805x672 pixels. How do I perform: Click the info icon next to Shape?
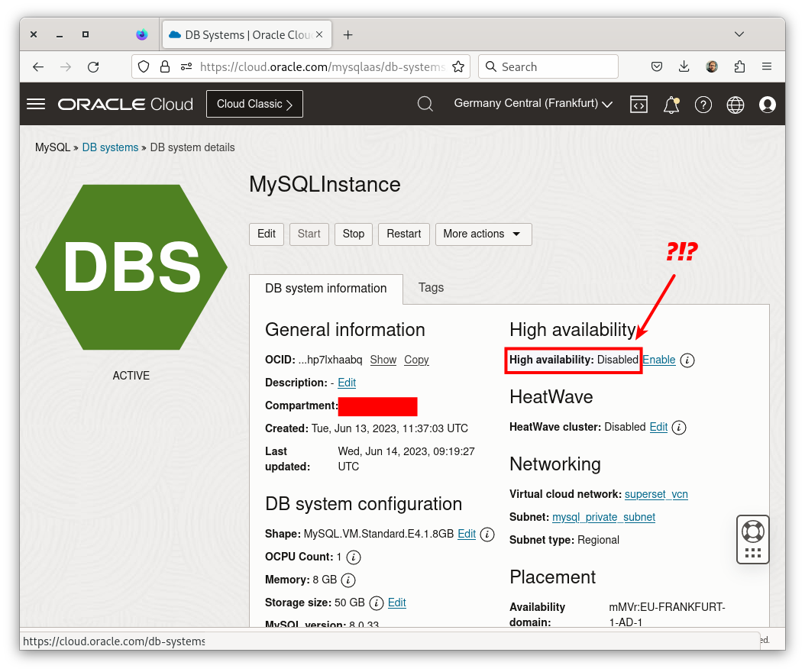point(487,534)
